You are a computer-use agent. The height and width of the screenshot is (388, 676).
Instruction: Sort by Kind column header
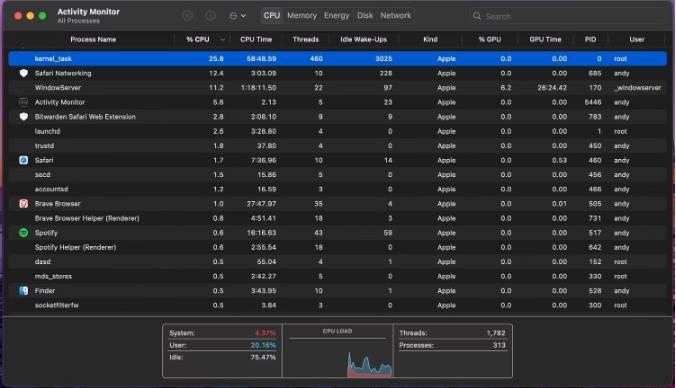click(x=430, y=39)
